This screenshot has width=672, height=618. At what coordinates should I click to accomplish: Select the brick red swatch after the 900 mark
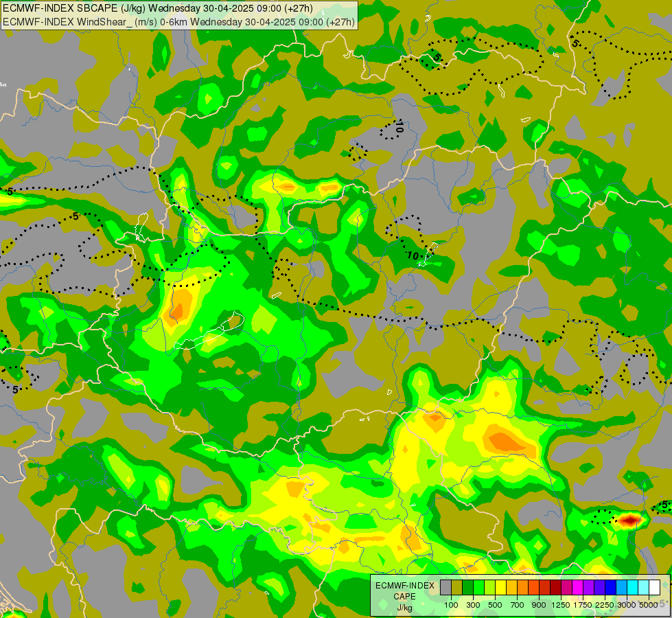pyautogui.click(x=545, y=587)
